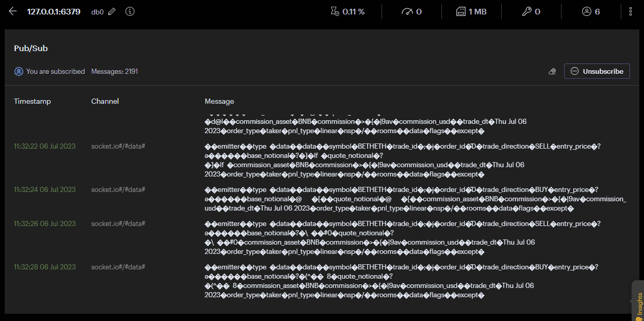Navigate back with the arrow icon

pyautogui.click(x=12, y=10)
